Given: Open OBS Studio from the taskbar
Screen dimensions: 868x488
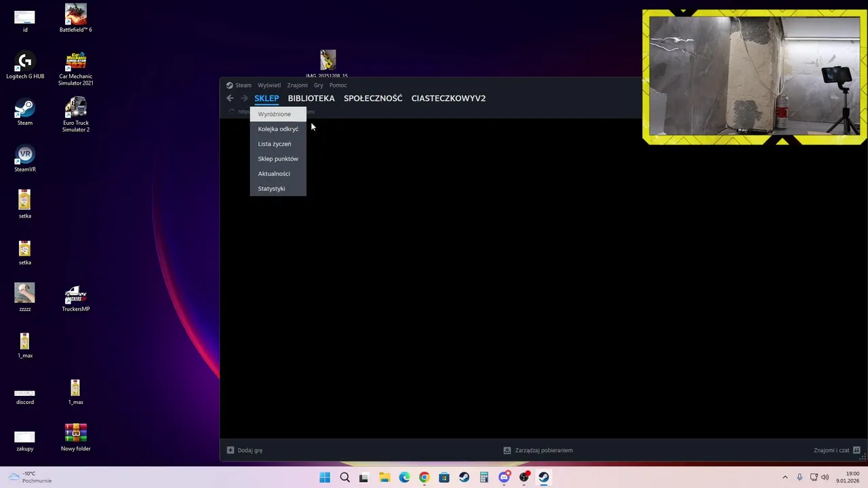Looking at the screenshot, I should [524, 477].
